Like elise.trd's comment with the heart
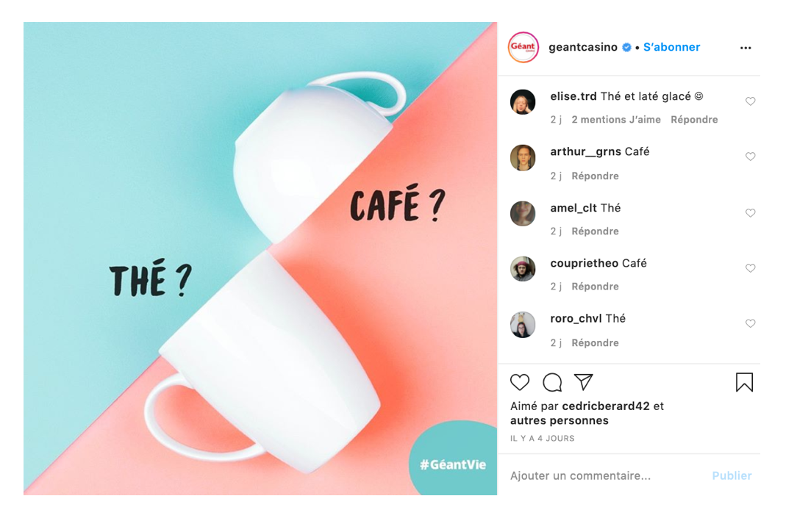 click(750, 101)
